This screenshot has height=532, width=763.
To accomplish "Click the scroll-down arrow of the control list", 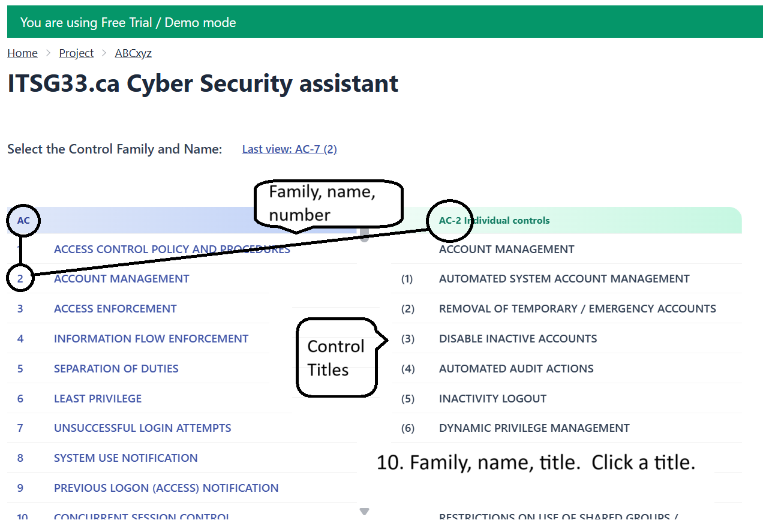I will 364,512.
